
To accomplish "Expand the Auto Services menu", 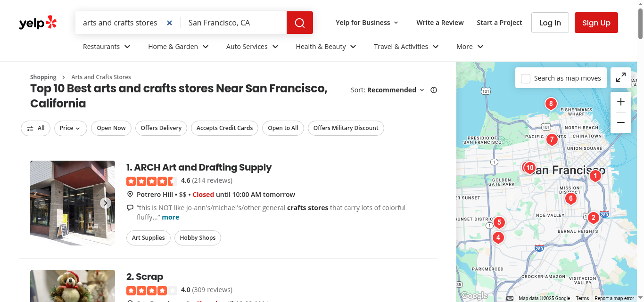I will coord(253,47).
